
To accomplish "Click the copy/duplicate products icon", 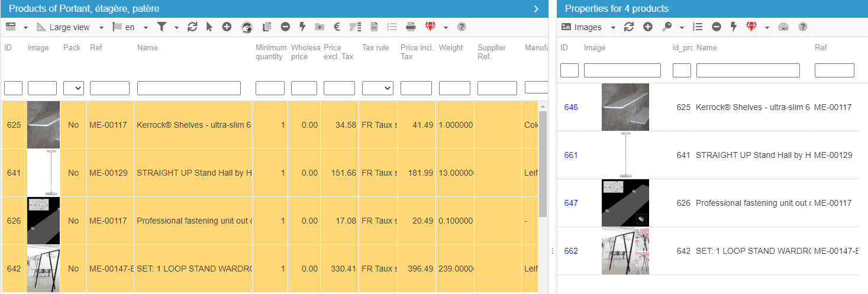I will pyautogui.click(x=267, y=27).
